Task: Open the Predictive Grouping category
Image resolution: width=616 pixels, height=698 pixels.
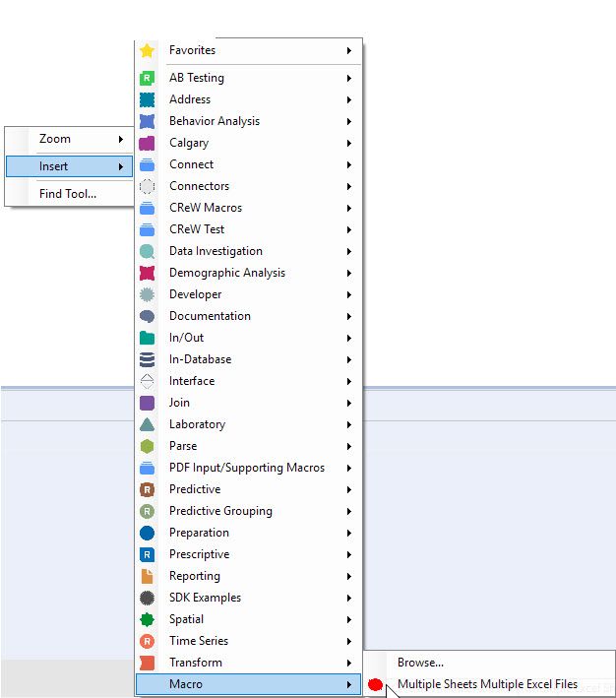Action: (x=248, y=511)
